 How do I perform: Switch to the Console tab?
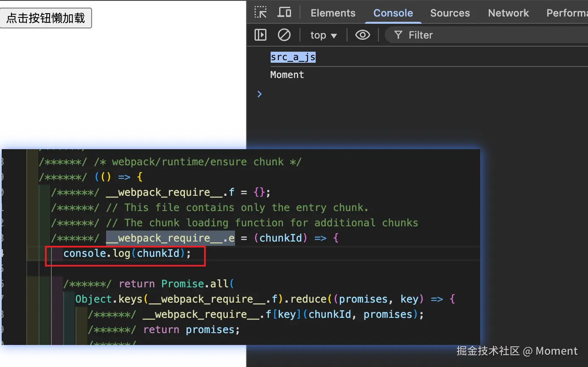coord(393,13)
